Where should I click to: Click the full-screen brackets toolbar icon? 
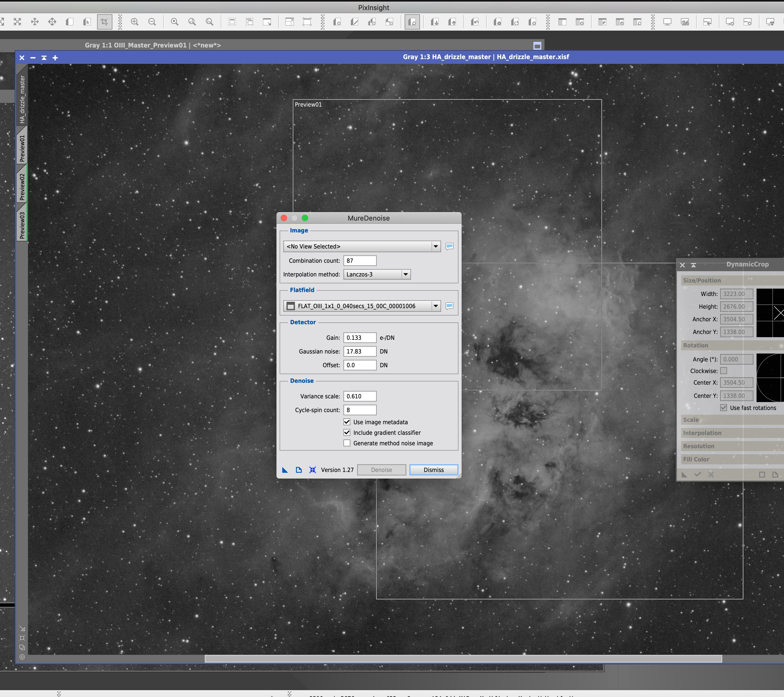click(x=307, y=22)
